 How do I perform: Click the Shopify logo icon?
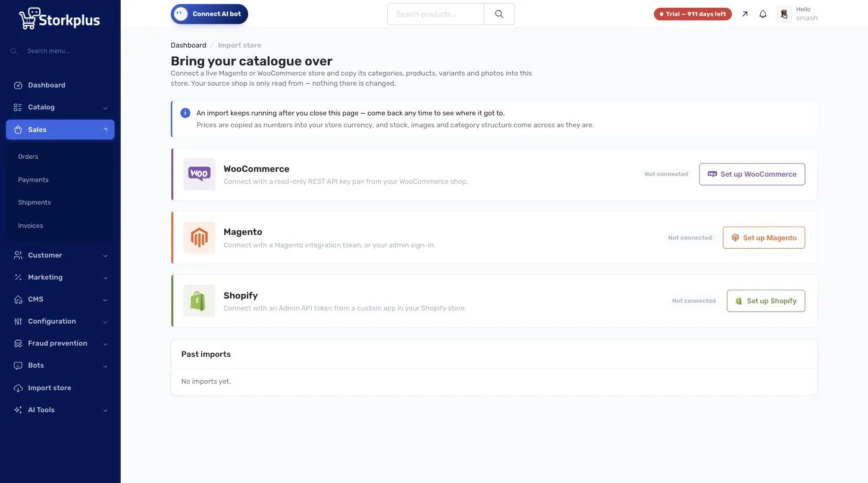click(199, 301)
